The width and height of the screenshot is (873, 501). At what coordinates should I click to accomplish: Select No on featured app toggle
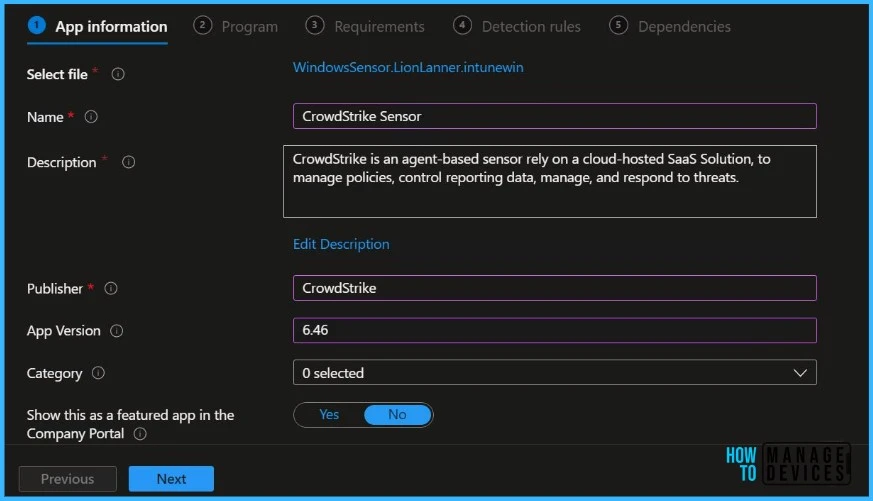coord(398,415)
